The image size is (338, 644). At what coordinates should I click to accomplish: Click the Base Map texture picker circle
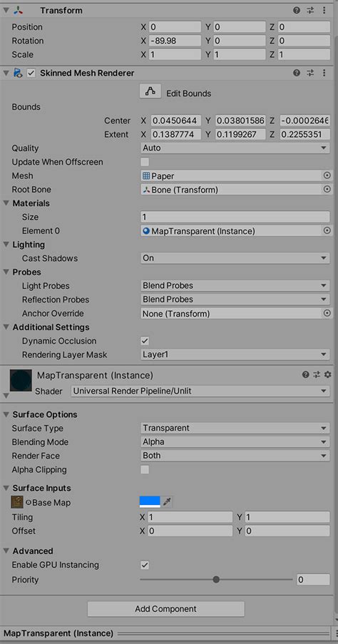pyautogui.click(x=29, y=502)
